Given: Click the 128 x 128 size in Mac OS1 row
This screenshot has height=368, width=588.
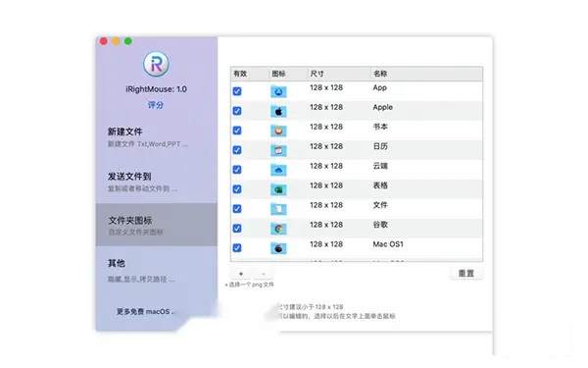Looking at the screenshot, I should click(326, 244).
